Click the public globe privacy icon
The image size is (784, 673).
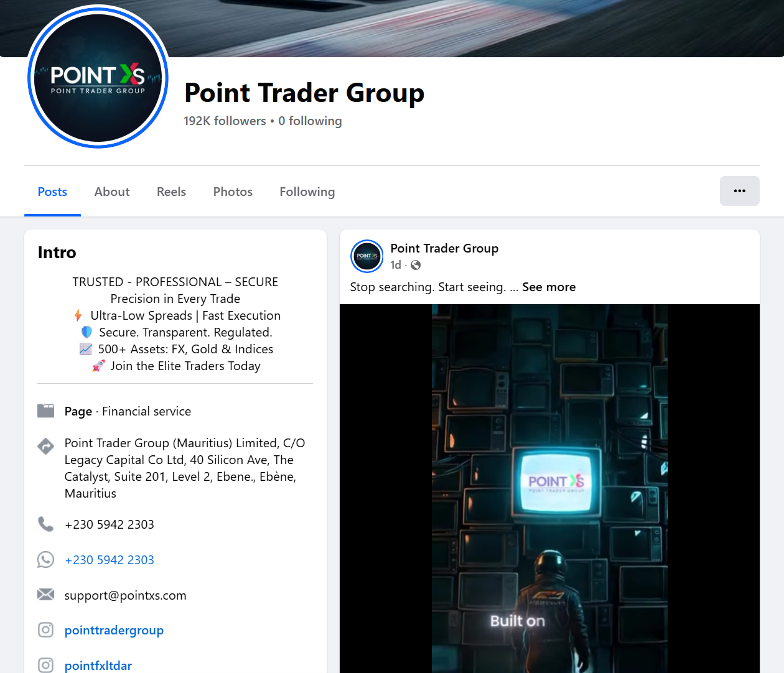pyautogui.click(x=416, y=265)
